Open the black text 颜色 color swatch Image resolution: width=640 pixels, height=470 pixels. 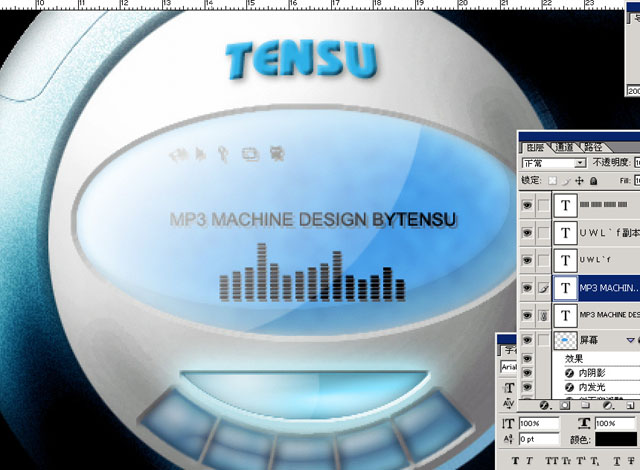click(x=617, y=439)
